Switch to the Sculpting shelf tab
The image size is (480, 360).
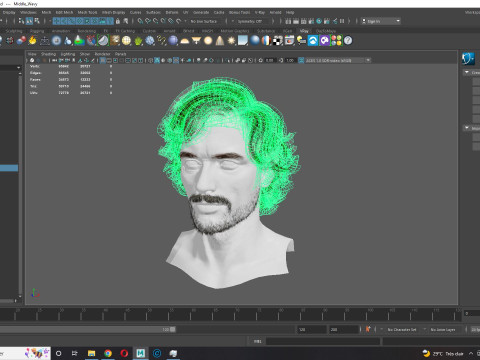tap(14, 31)
